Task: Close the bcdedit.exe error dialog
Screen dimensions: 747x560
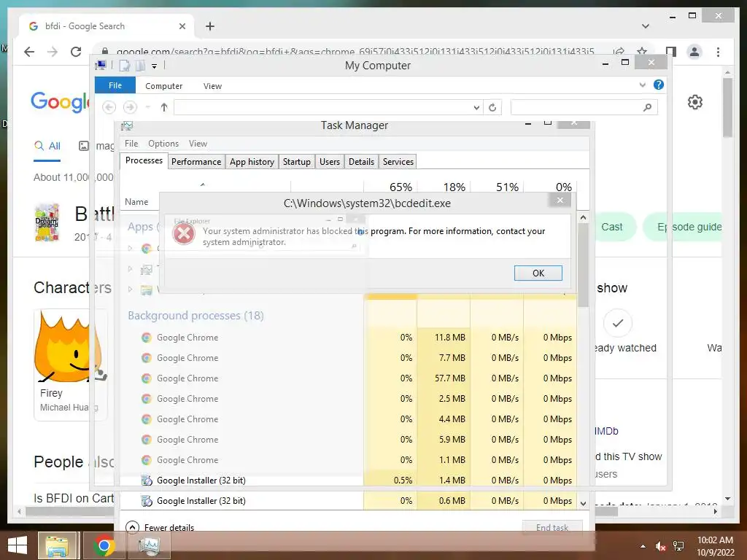Action: point(560,200)
